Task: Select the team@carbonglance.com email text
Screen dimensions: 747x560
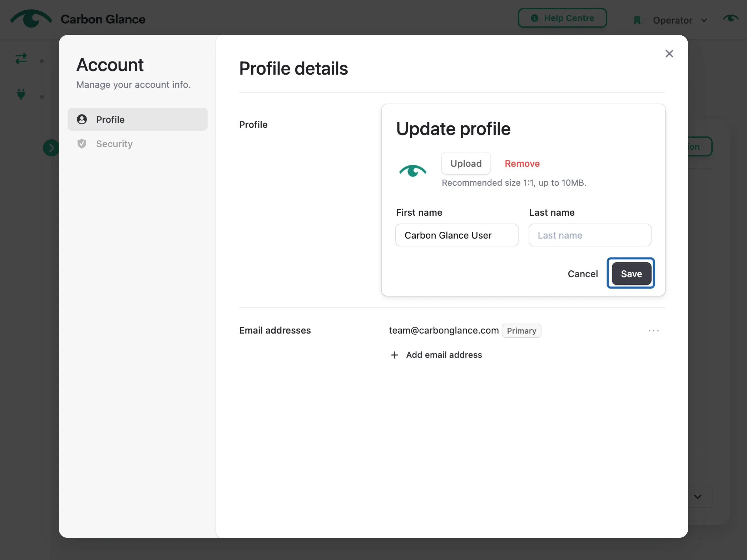Action: (x=444, y=330)
